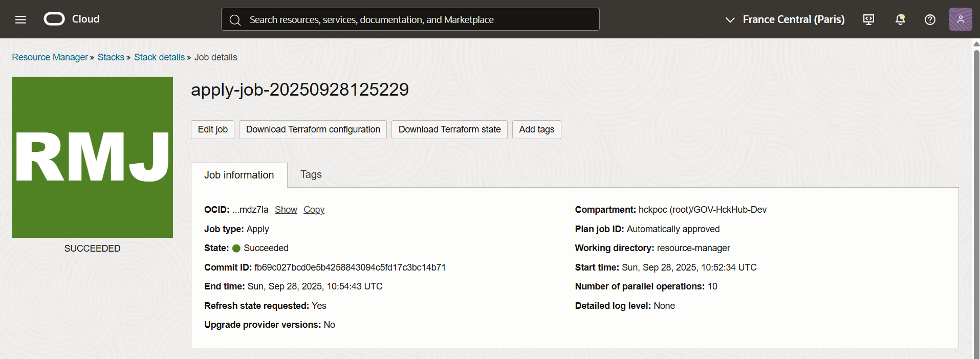Navigate to Stack details breadcrumb
Viewport: 980px width, 359px height.
(159, 57)
